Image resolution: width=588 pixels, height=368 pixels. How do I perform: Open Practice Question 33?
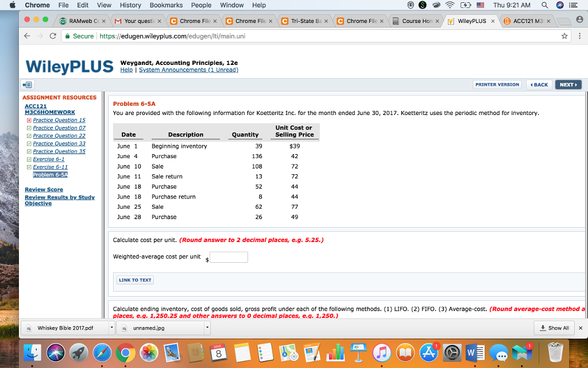pos(59,144)
